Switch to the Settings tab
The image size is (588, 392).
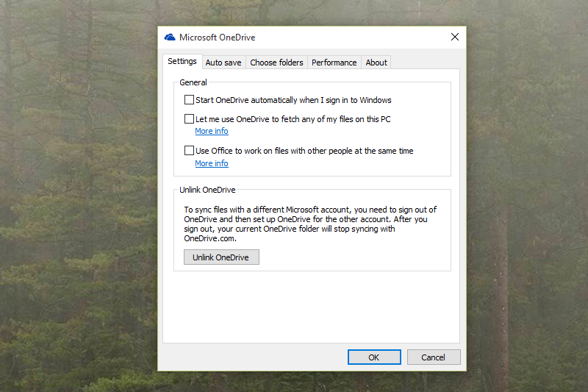[182, 61]
